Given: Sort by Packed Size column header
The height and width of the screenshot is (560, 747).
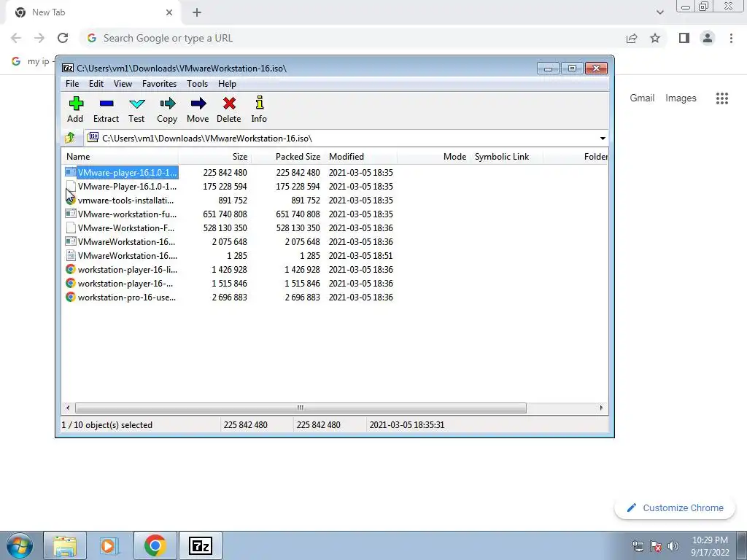Looking at the screenshot, I should point(287,157).
